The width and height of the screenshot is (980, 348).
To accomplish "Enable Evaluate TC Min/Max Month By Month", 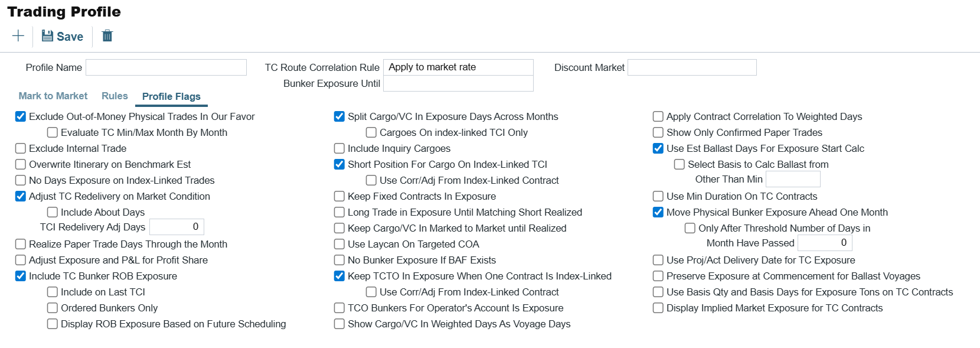I will 53,132.
